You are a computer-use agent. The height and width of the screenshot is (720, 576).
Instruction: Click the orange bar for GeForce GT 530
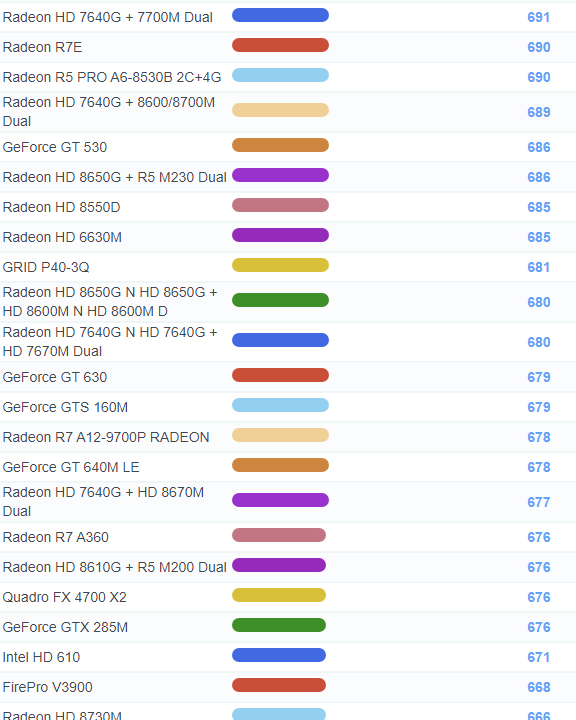280,145
